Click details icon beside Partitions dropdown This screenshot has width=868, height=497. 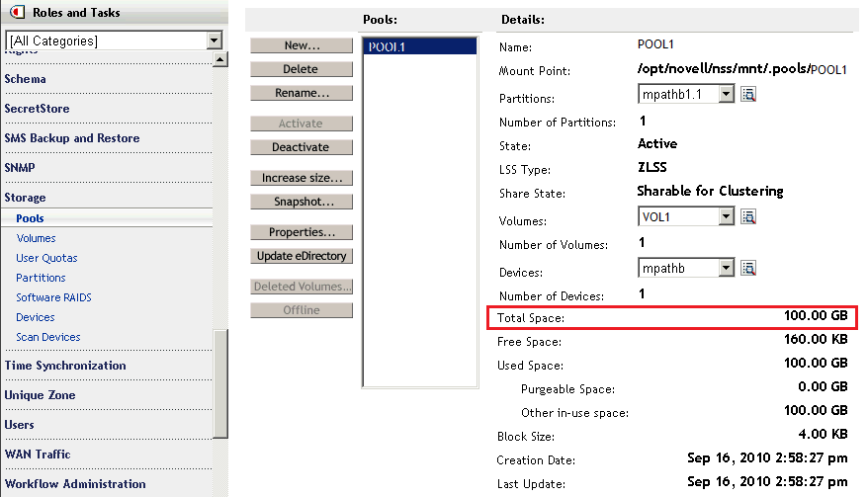pyautogui.click(x=749, y=94)
